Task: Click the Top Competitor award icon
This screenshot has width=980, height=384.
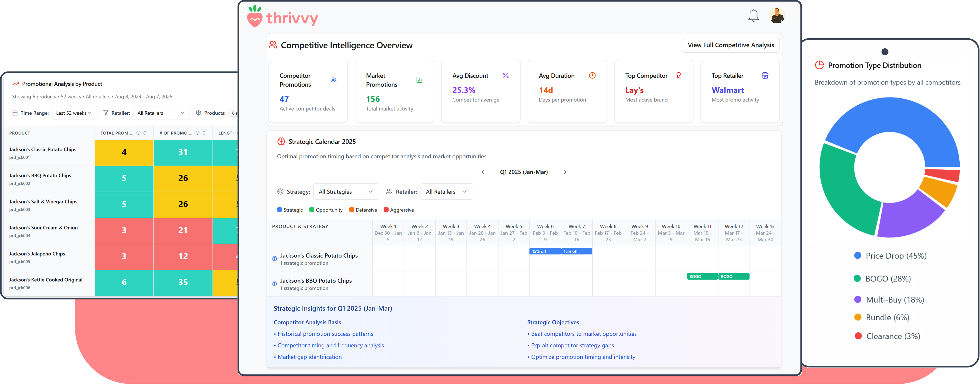Action: click(x=678, y=75)
